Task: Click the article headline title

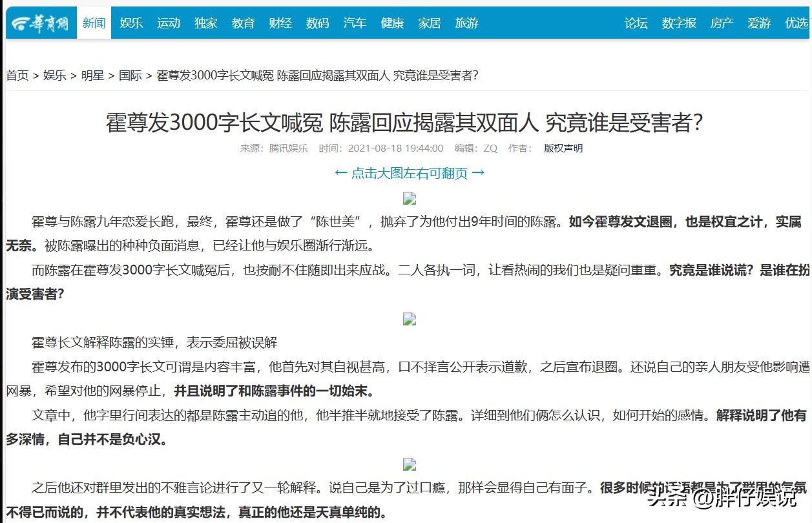Action: (404, 122)
